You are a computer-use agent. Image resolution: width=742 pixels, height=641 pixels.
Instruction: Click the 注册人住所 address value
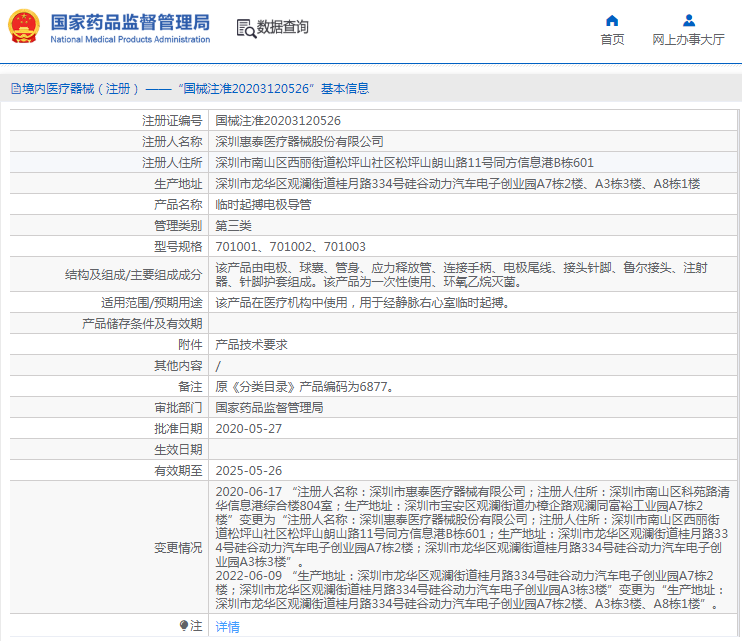click(x=405, y=163)
